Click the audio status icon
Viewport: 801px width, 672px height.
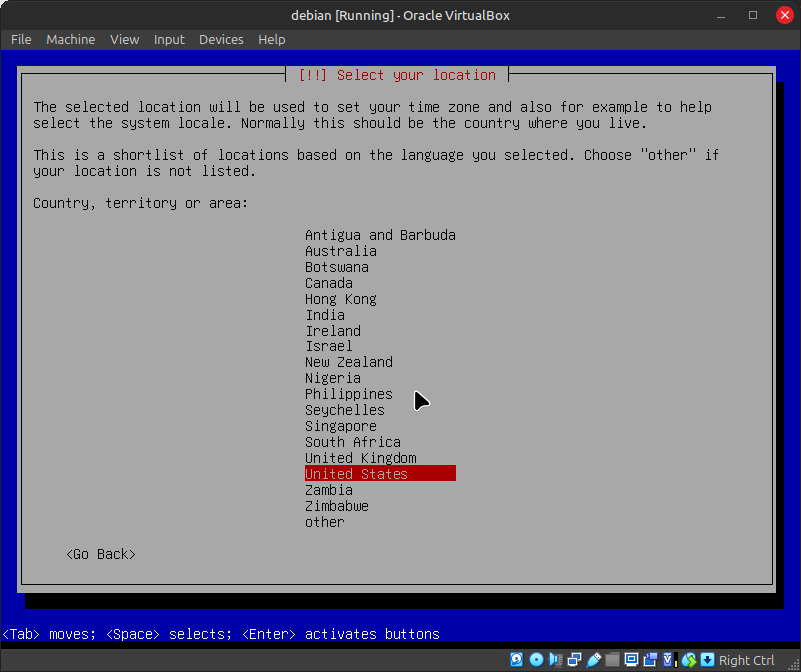click(x=555, y=660)
